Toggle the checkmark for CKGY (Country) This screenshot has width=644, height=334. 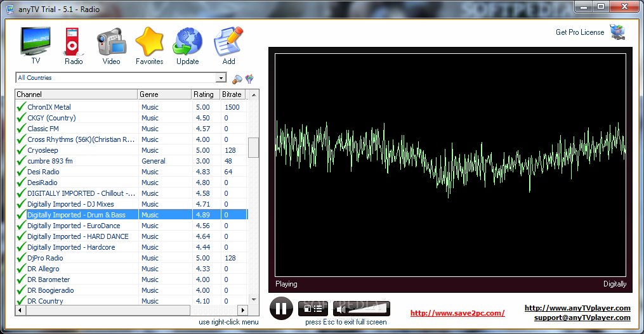tap(22, 118)
